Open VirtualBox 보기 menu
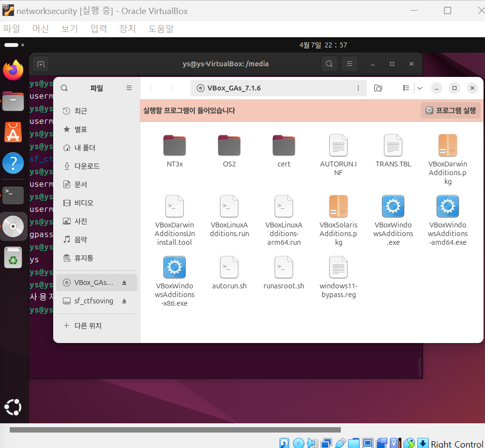Viewport: 485px width, 448px height. click(x=70, y=29)
